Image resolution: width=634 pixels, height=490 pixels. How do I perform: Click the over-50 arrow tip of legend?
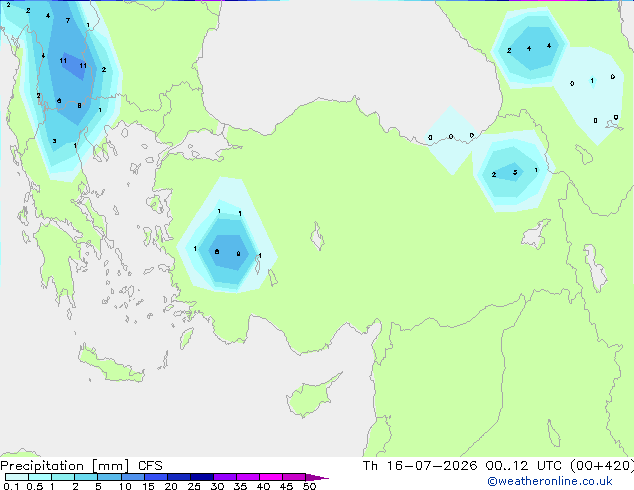tap(317, 477)
